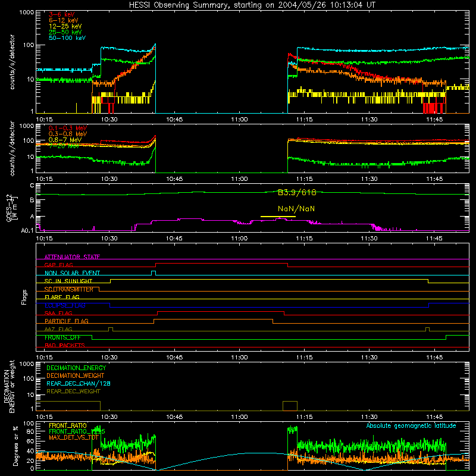Select the PARTICLE_FLAG label
The height and width of the screenshot is (476, 476).
[67, 321]
